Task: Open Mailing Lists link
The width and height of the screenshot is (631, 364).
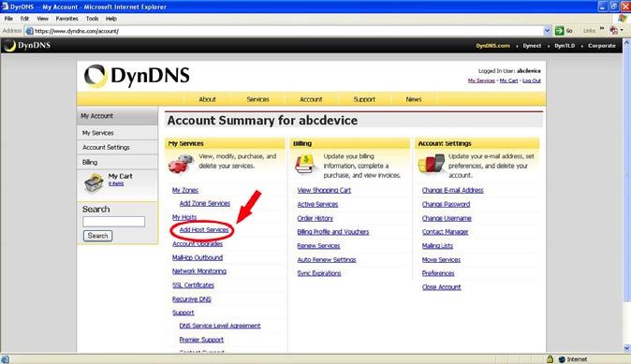Action: 437,246
